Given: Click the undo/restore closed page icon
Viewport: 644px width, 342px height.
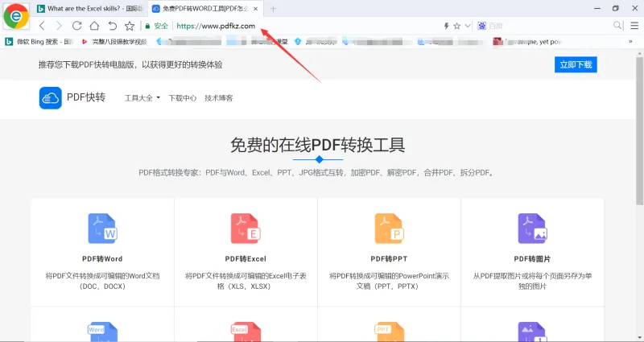Looking at the screenshot, I should point(112,26).
